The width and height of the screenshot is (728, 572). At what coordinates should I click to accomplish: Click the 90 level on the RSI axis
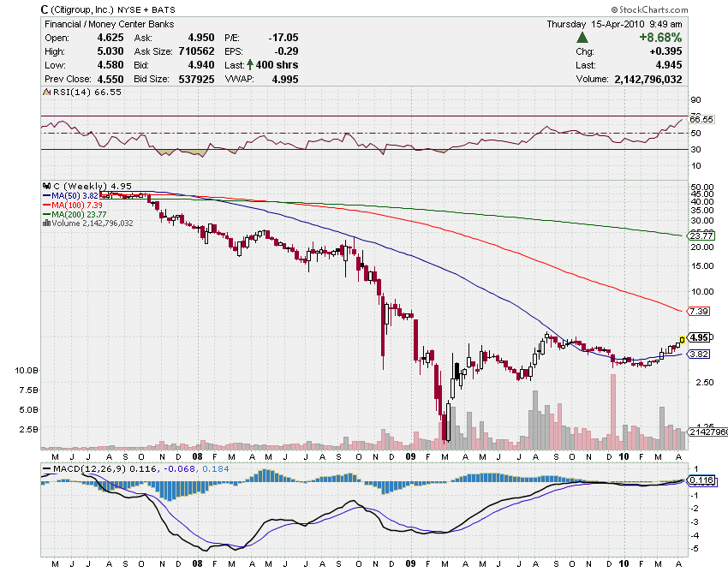[695, 100]
